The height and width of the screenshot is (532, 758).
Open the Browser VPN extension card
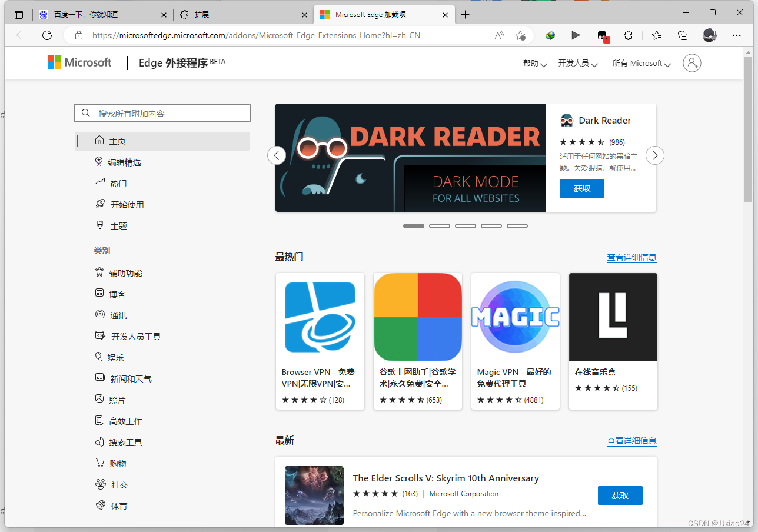click(x=320, y=341)
